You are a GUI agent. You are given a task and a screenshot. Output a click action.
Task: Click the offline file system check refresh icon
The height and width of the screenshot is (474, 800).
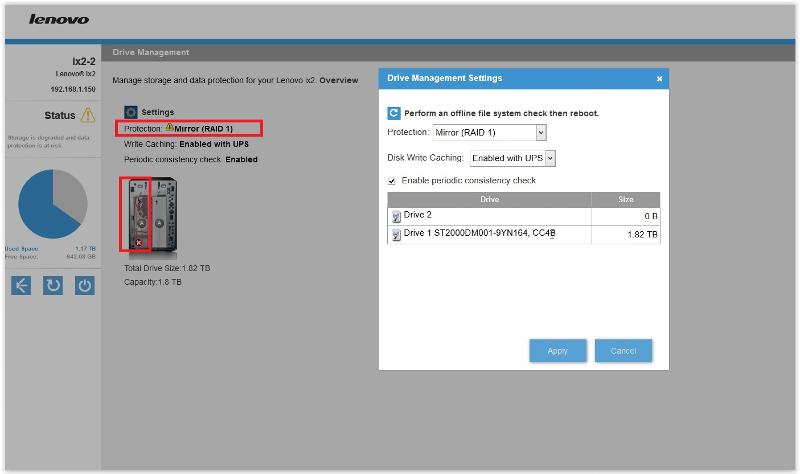click(394, 113)
